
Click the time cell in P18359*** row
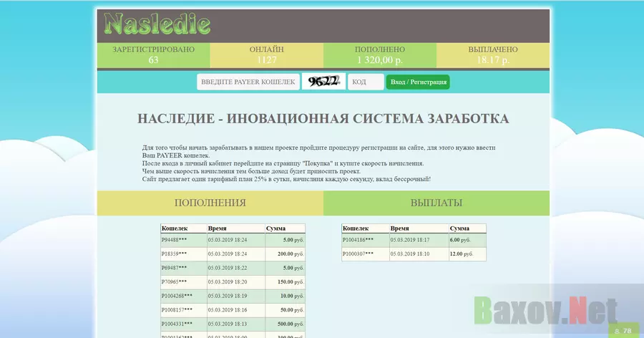(x=235, y=254)
